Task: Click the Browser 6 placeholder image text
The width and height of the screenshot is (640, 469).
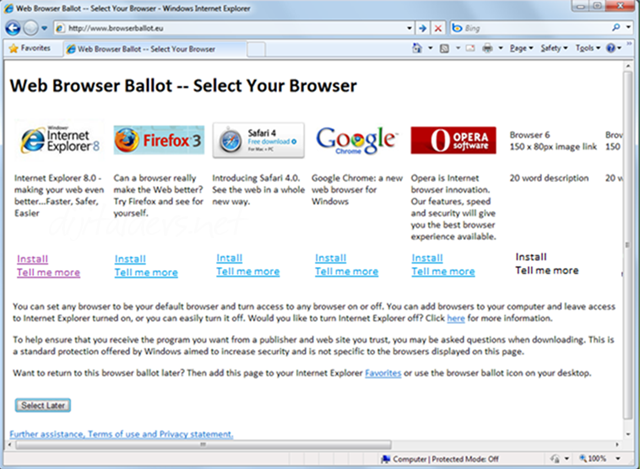Action: tap(553, 140)
